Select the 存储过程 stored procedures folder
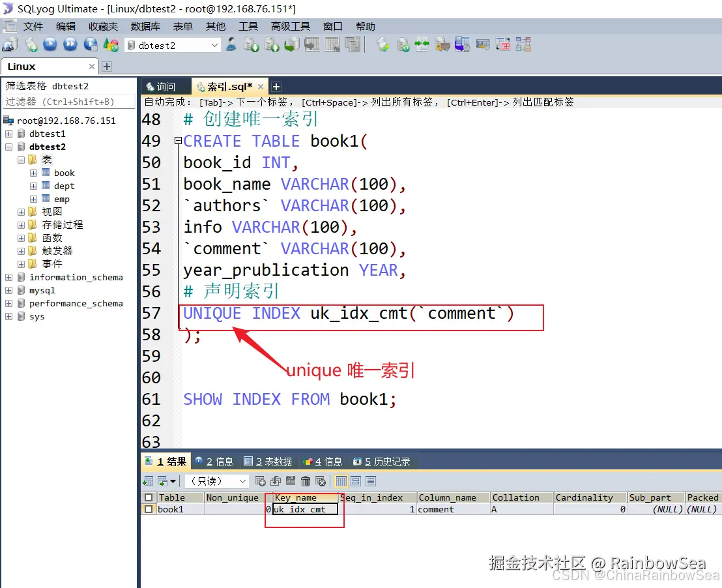Image resolution: width=722 pixels, height=588 pixels. pos(62,225)
